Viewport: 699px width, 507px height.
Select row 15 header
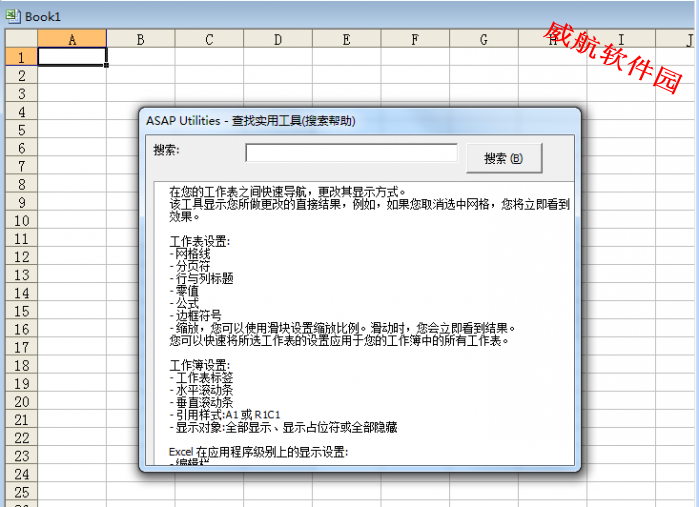tap(21, 311)
